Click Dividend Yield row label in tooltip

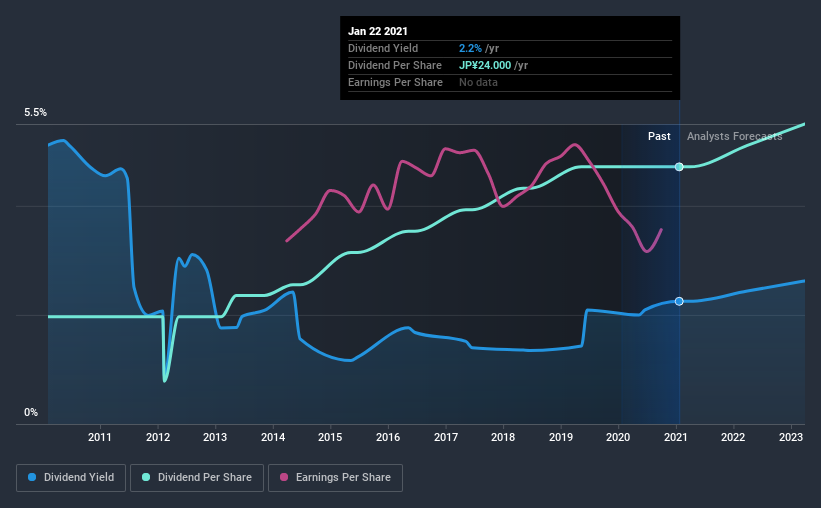coord(383,48)
